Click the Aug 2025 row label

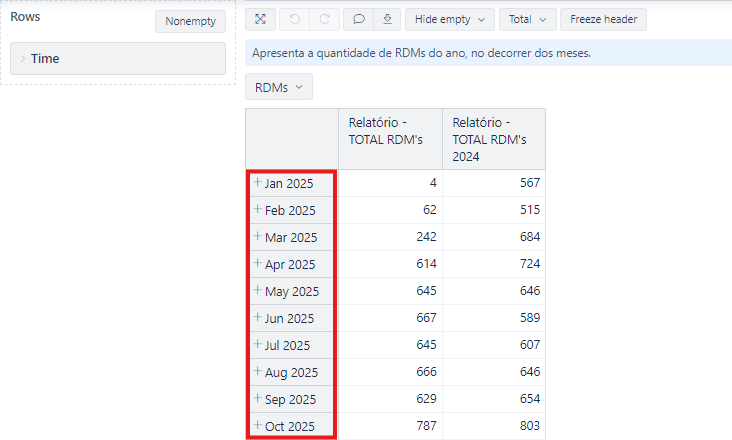(x=291, y=373)
